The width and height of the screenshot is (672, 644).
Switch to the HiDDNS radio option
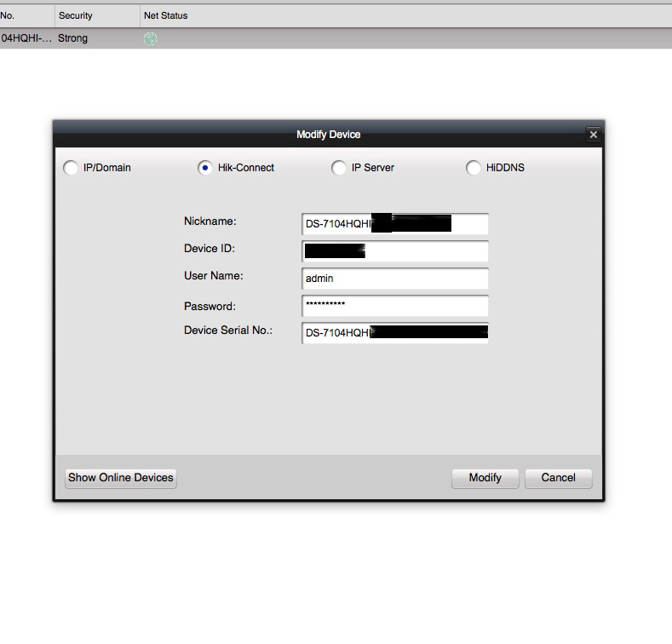(x=474, y=168)
